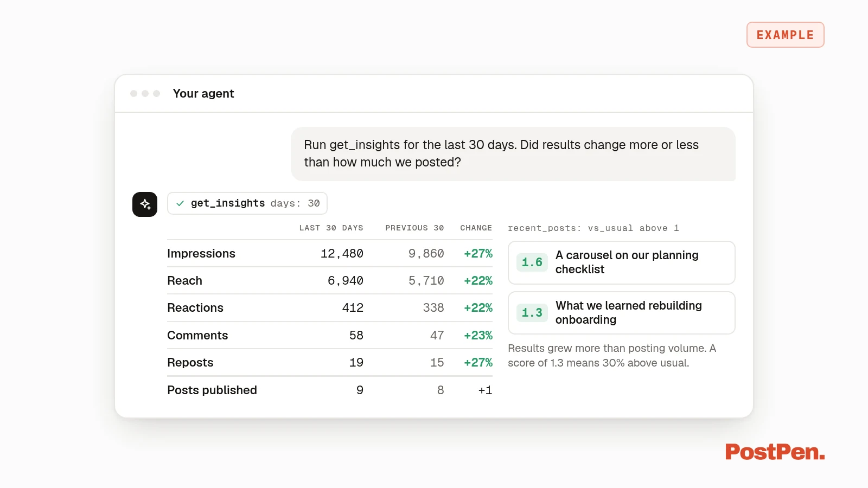Image resolution: width=868 pixels, height=488 pixels.
Task: Click the 15 previous reposts value
Action: coord(437,363)
